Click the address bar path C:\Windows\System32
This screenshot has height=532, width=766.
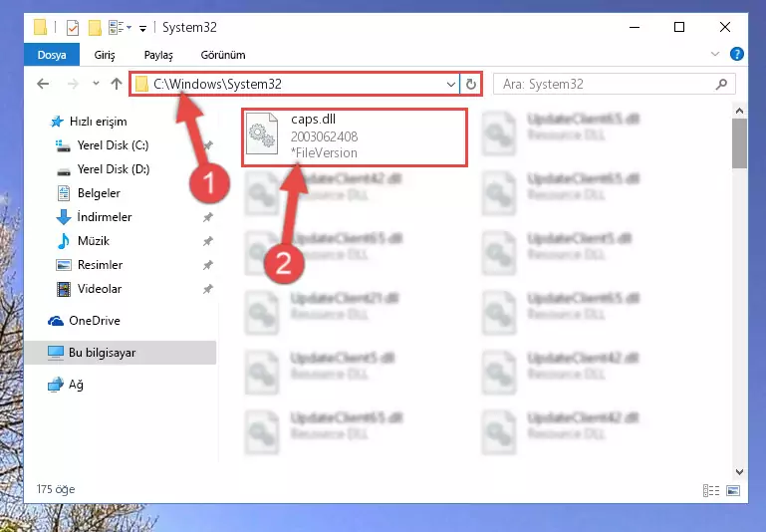(217, 84)
